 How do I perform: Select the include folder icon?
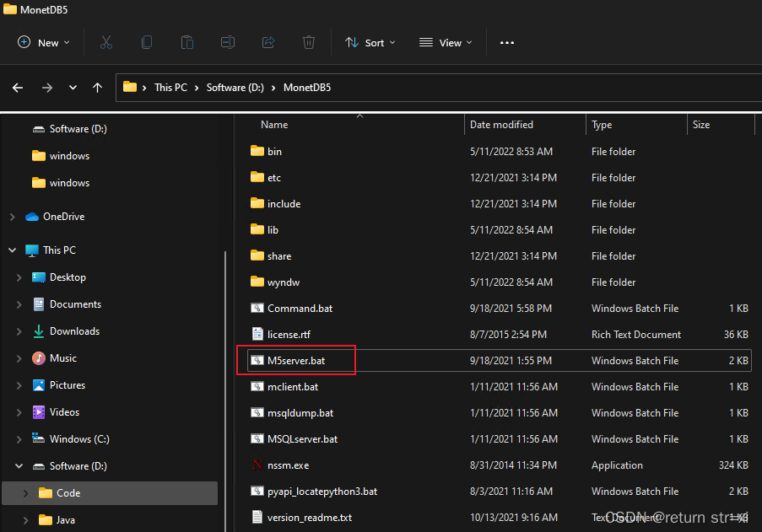click(x=257, y=203)
